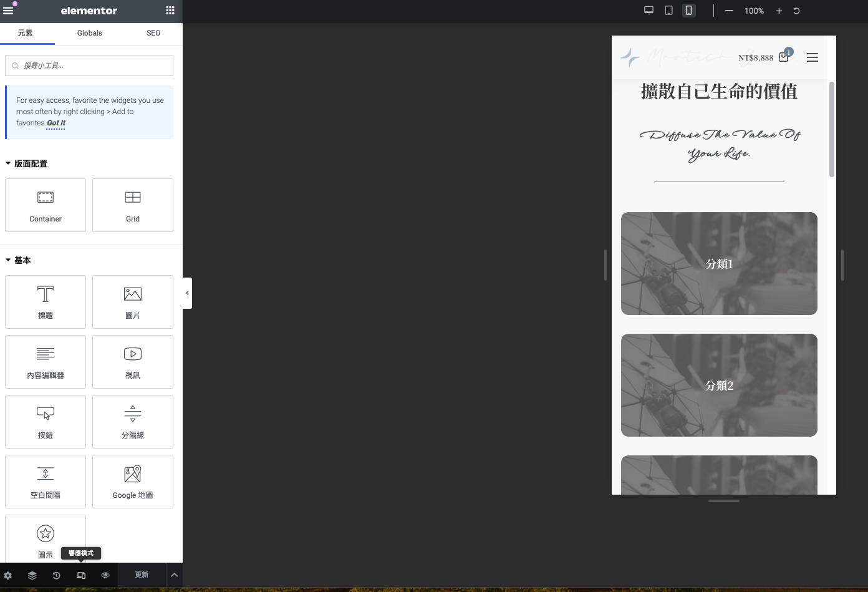Collapse the 版面配置 section
Image resolution: width=868 pixels, height=592 pixels.
(x=26, y=163)
